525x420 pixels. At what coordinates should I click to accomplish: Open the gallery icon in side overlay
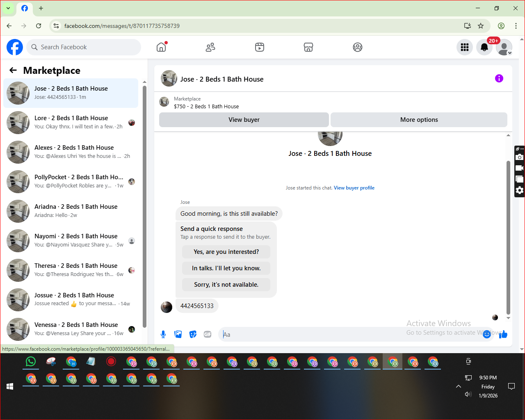(x=520, y=179)
